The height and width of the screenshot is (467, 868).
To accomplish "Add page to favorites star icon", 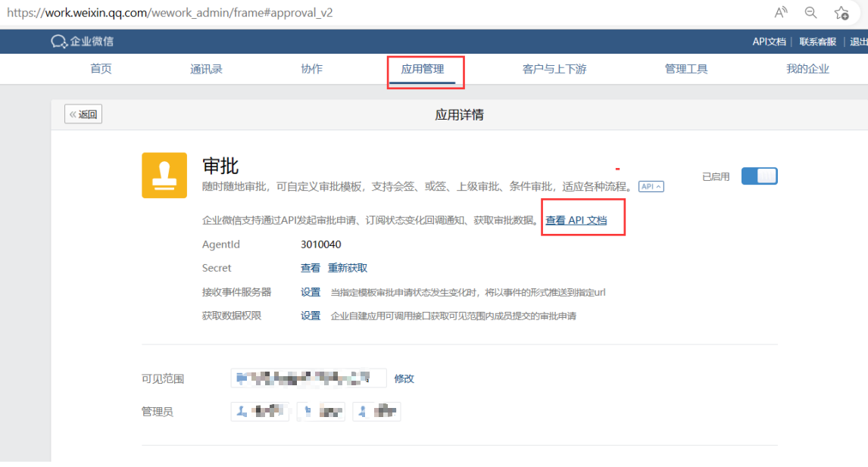I will tap(841, 13).
